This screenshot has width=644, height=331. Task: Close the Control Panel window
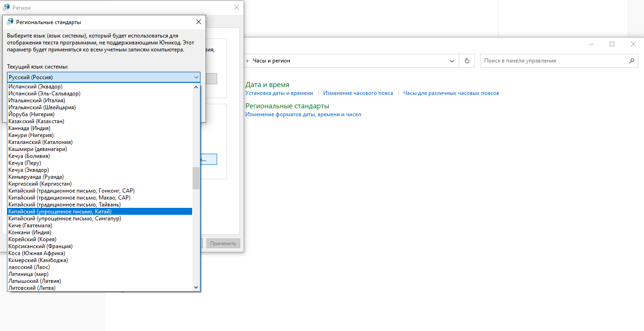pos(633,44)
